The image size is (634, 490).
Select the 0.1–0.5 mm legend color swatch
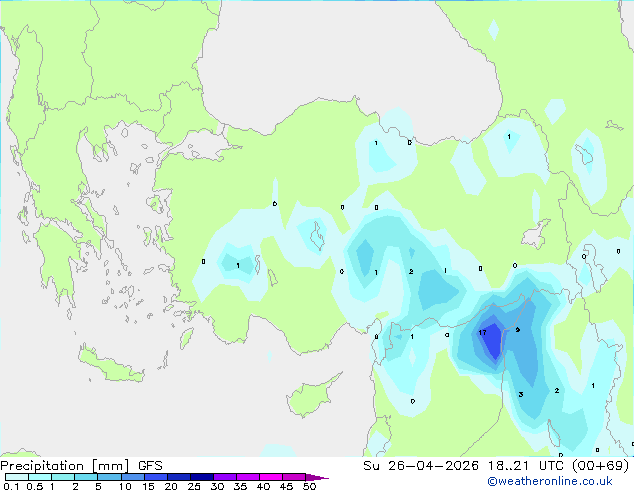(17, 477)
